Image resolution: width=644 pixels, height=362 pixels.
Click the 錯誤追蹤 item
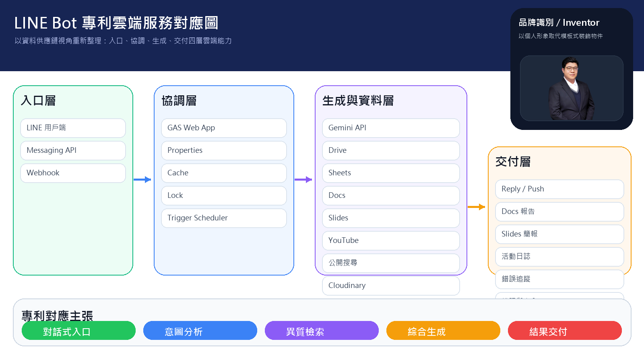559,279
